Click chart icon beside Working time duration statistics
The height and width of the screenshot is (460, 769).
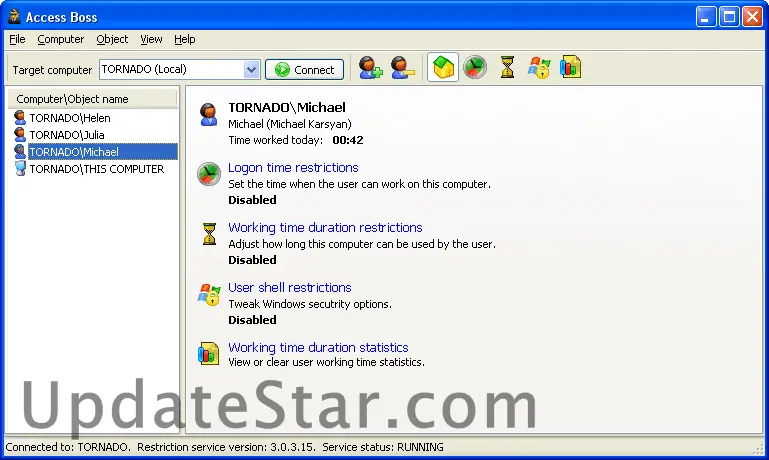click(x=208, y=354)
